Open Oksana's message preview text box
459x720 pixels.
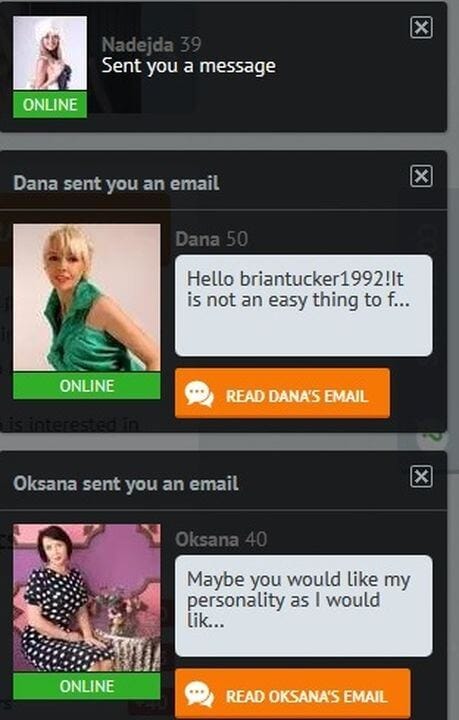click(x=303, y=606)
